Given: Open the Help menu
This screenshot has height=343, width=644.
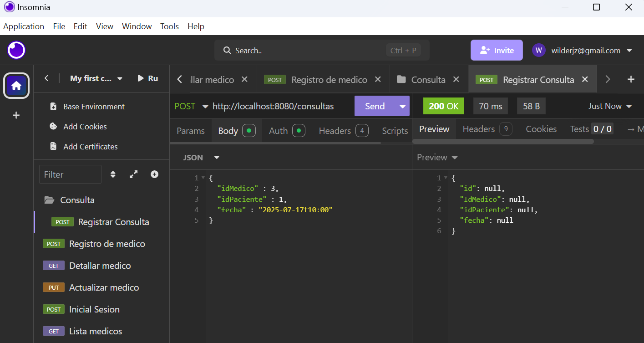Looking at the screenshot, I should [x=196, y=26].
